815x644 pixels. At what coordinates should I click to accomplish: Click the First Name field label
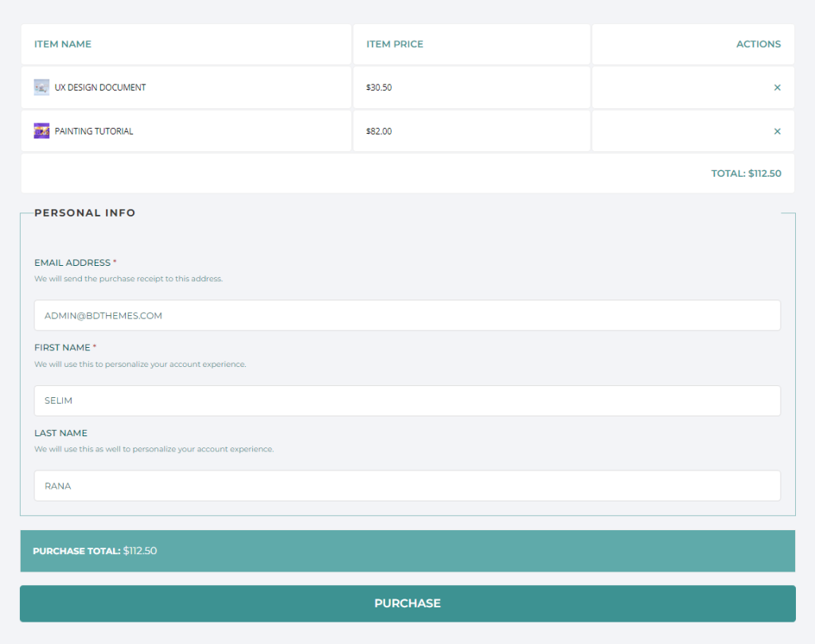click(62, 348)
